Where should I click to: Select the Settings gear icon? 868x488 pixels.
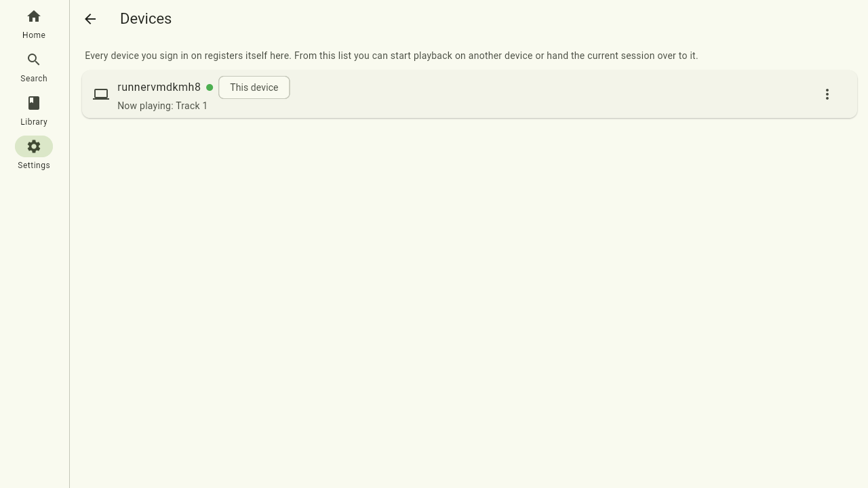[34, 146]
